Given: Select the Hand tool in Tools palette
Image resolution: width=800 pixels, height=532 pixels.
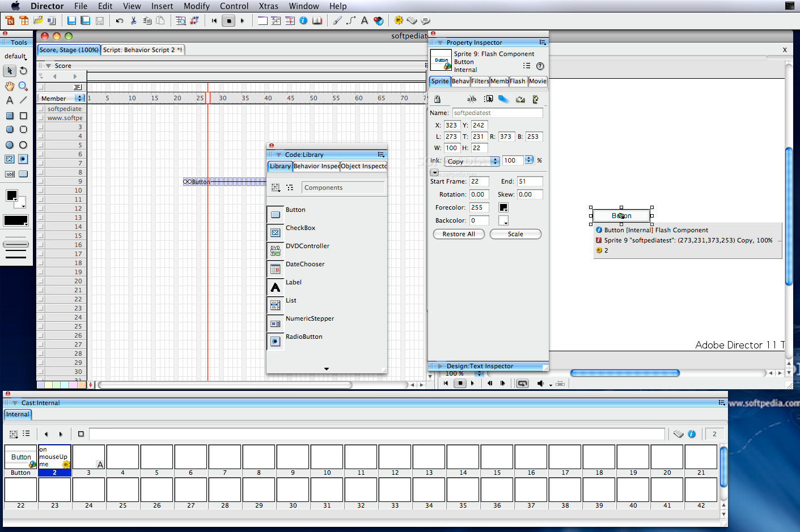Looking at the screenshot, I should pyautogui.click(x=10, y=86).
